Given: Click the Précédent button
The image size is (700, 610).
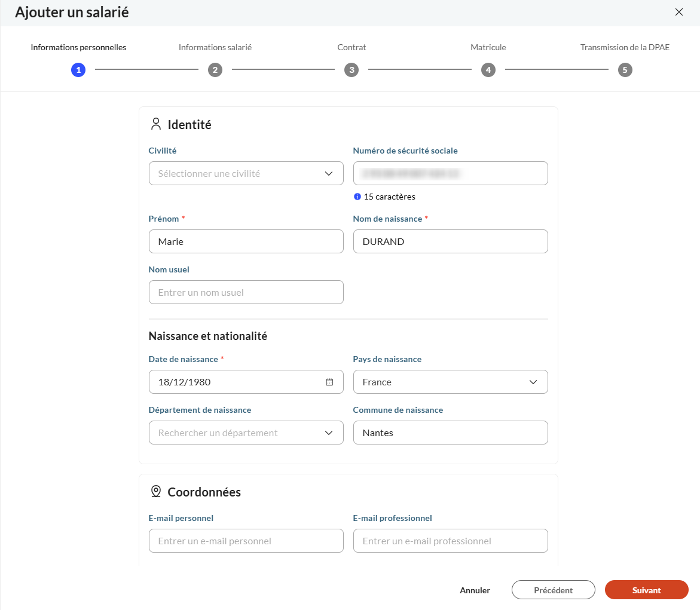Looking at the screenshot, I should tap(553, 590).
